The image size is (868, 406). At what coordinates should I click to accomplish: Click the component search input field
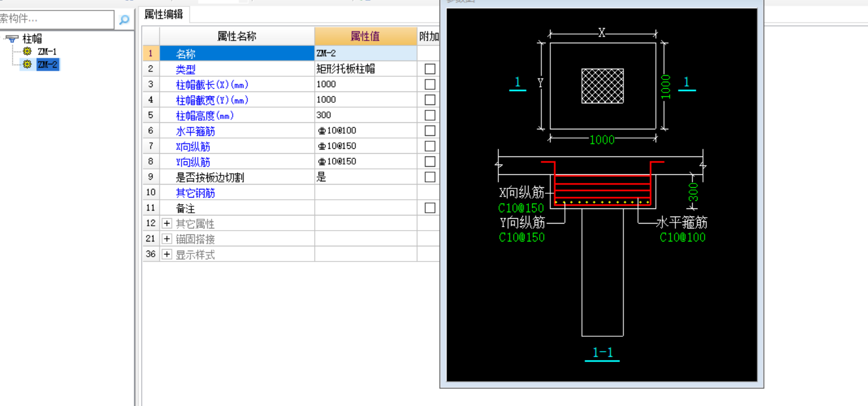[57, 19]
